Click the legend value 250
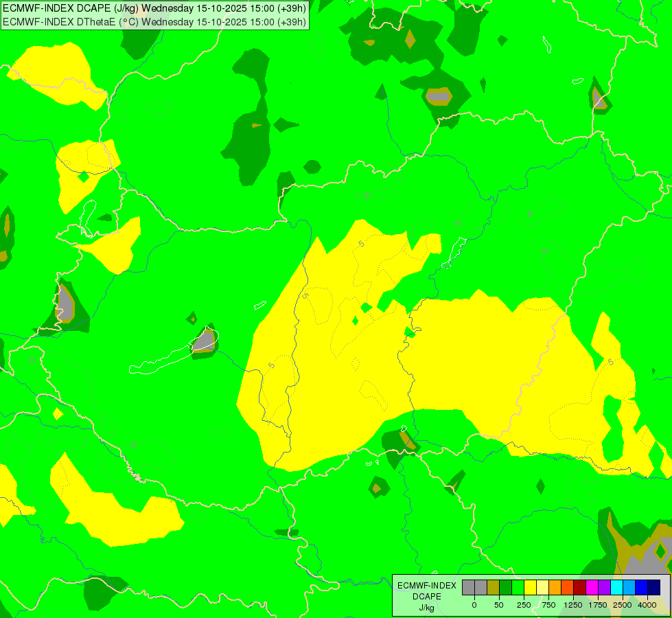 [x=524, y=605]
